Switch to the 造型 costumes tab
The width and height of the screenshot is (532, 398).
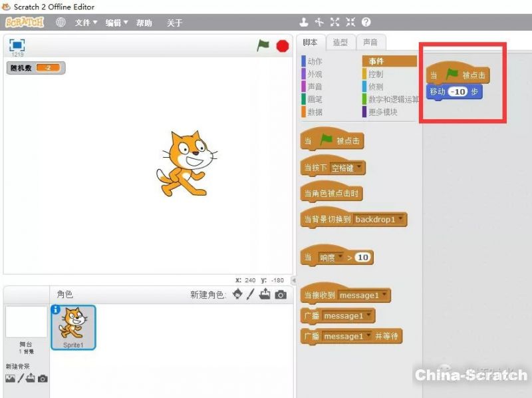340,42
